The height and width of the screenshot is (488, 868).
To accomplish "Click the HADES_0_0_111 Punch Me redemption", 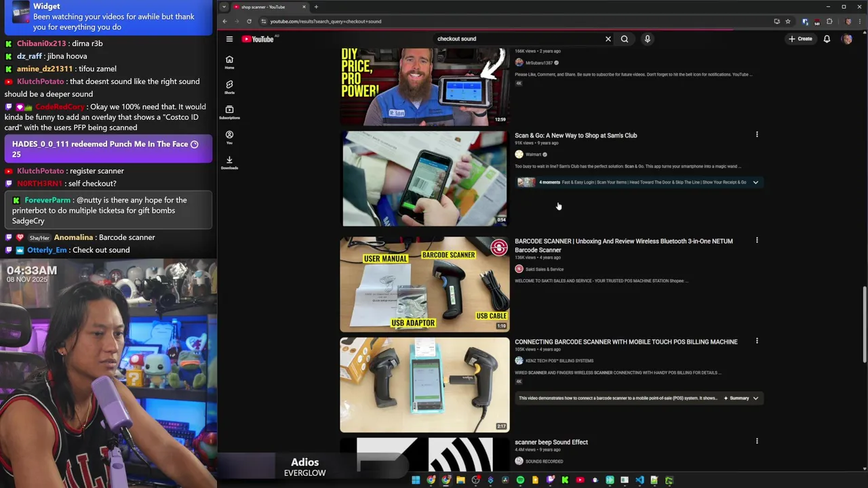I will coord(108,149).
